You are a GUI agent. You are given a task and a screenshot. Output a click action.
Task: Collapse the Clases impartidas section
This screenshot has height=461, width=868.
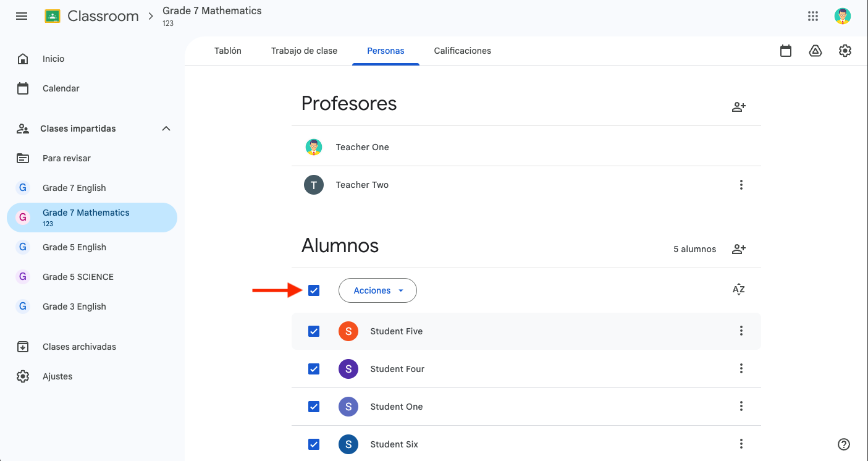166,129
